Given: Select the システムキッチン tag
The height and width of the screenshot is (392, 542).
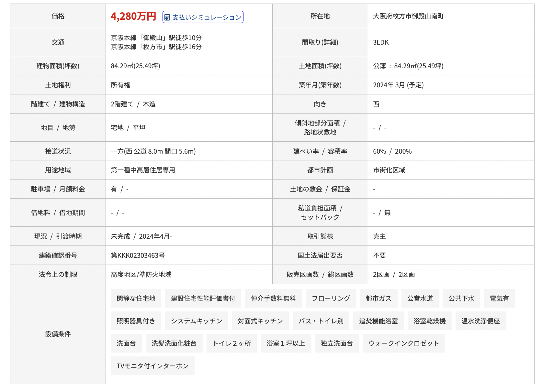Looking at the screenshot, I should click(x=197, y=321).
